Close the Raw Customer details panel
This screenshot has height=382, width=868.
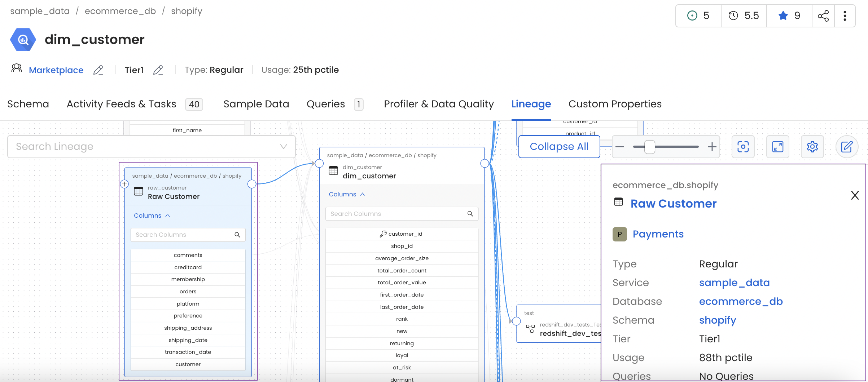coord(855,195)
